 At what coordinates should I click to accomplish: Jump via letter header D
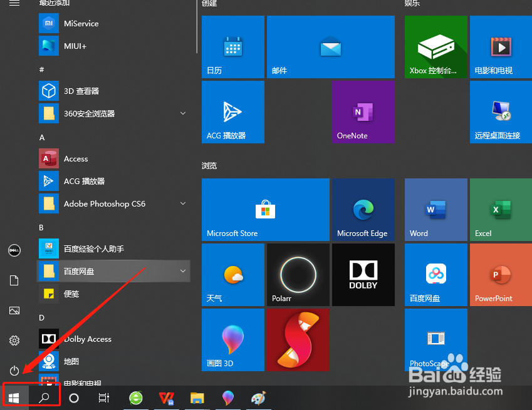(42, 317)
